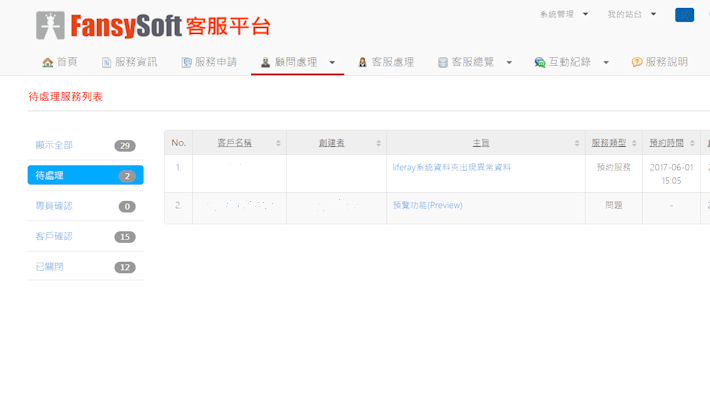Expand the 互動紀錄 dropdown arrow

[606, 63]
